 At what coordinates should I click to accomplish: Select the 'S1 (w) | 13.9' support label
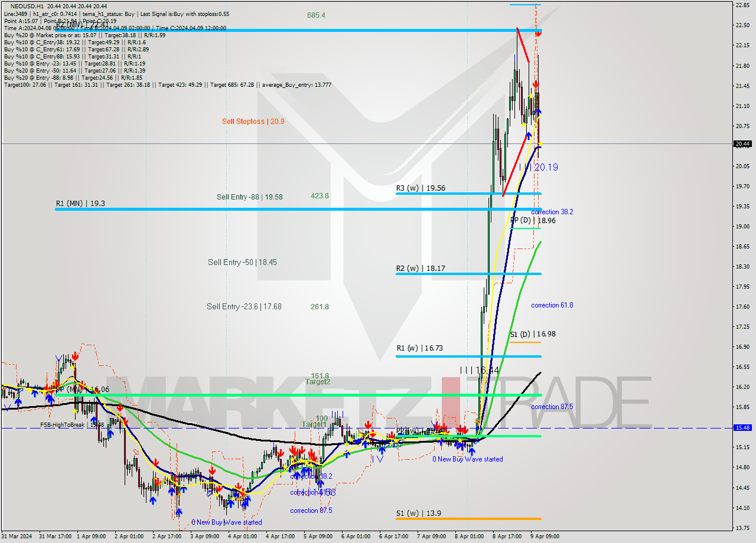[418, 513]
